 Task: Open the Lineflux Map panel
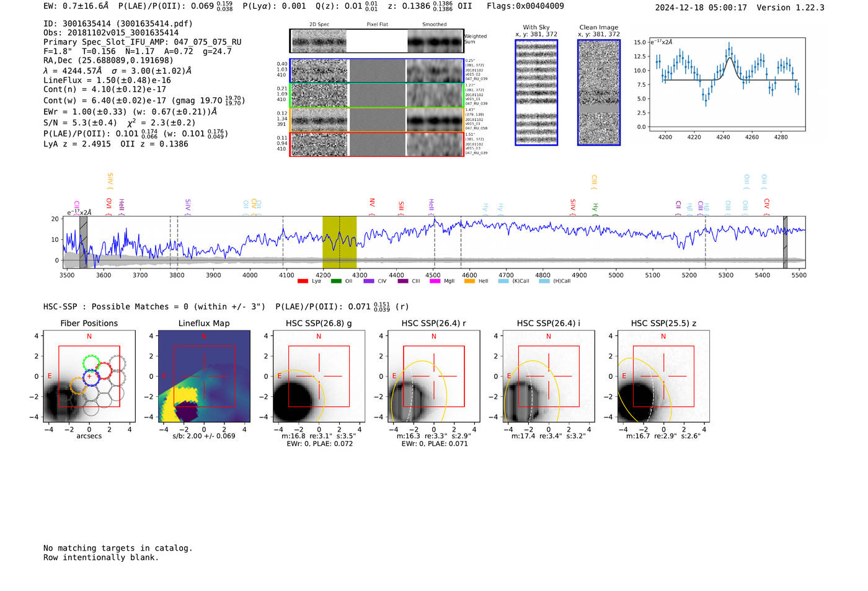tap(204, 376)
